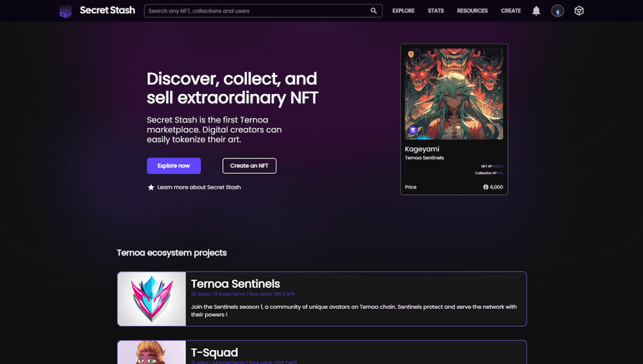Viewport: 643px width, 364px height.
Task: Click the purple marketplace badge on Kageyami image
Action: click(x=413, y=130)
